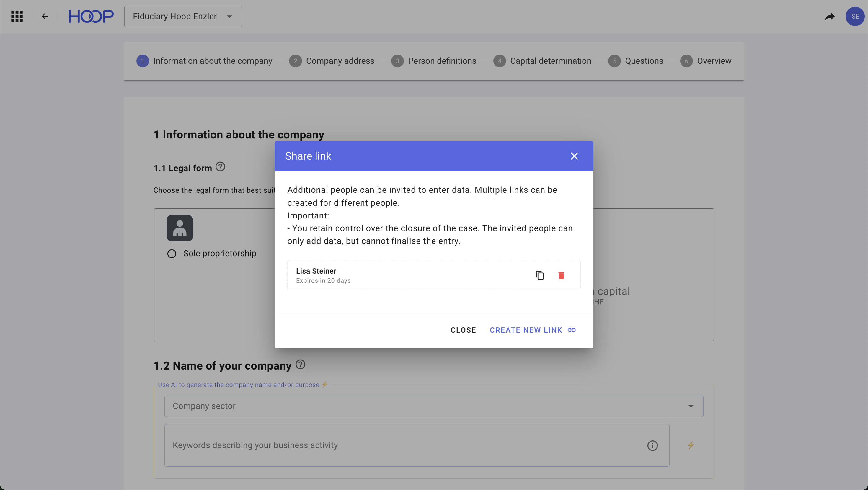
Task: Click the back arrow icon
Action: pos(45,16)
